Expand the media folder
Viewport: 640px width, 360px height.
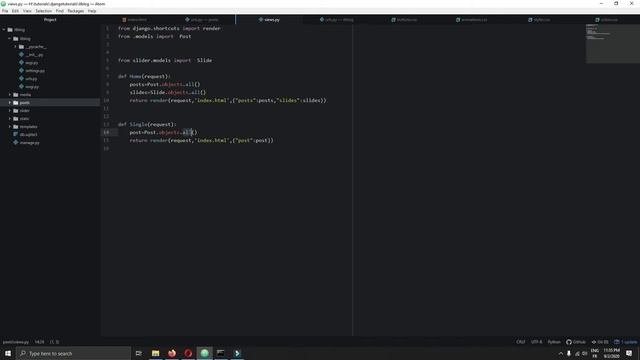pos(10,95)
